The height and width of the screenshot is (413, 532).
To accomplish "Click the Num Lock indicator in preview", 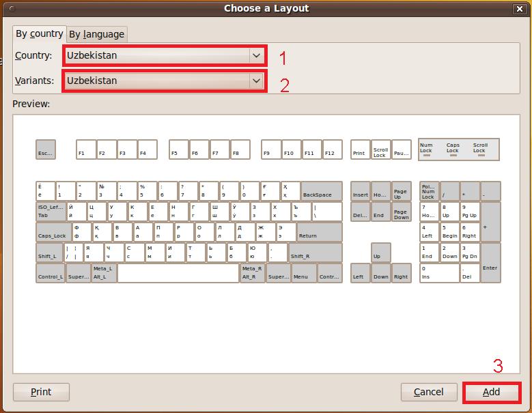I will pos(426,149).
